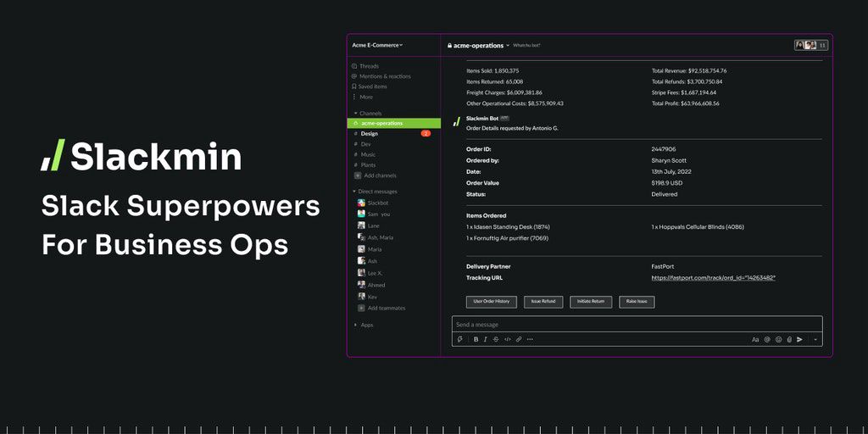The width and height of the screenshot is (868, 434).
Task: Click the lightning bolt shortcuts icon
Action: click(x=460, y=339)
